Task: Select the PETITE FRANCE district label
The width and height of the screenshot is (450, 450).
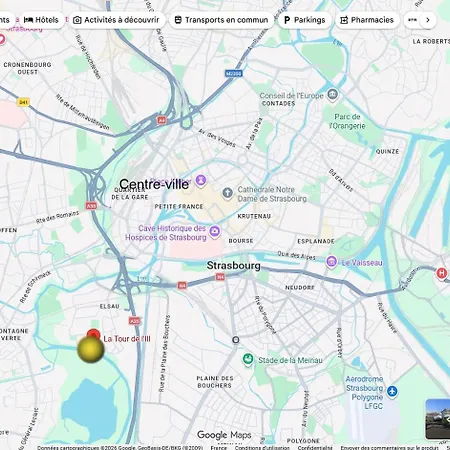Action: [179, 207]
